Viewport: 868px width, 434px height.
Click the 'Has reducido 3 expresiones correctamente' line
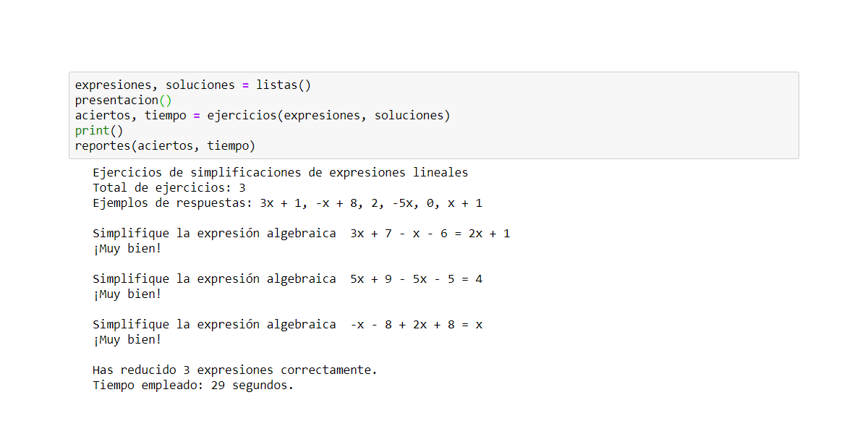coord(234,370)
